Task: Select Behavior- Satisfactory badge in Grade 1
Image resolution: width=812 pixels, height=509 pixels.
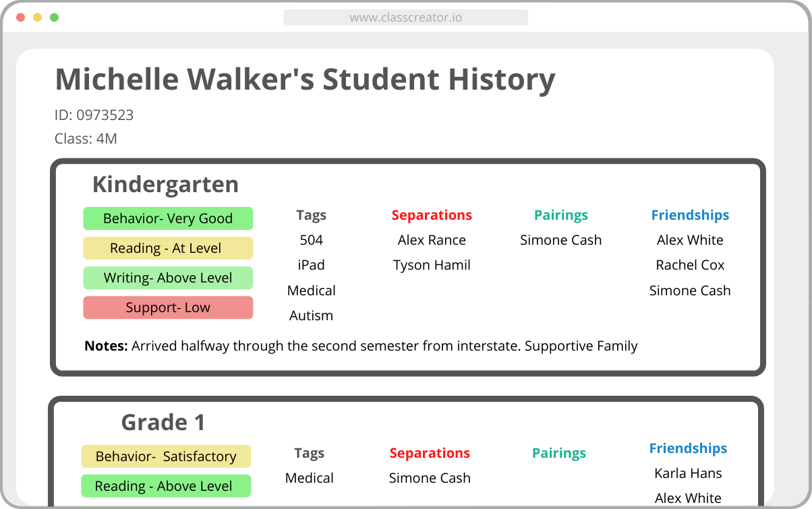Action: click(x=166, y=456)
